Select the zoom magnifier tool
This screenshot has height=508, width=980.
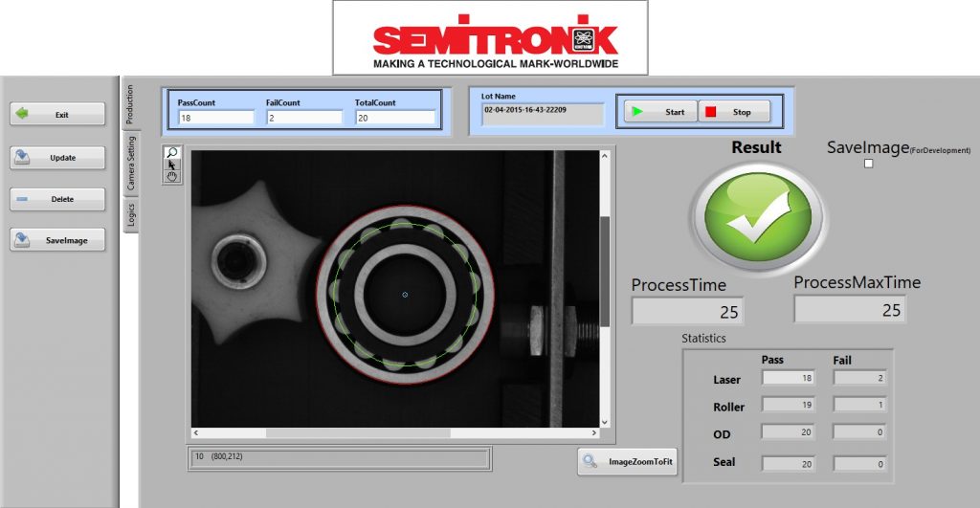pyautogui.click(x=171, y=153)
